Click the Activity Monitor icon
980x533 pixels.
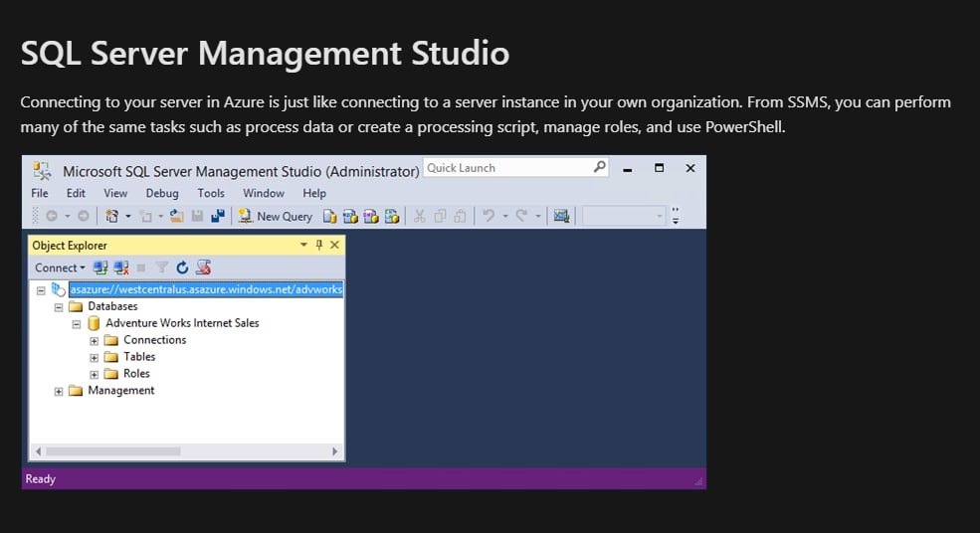click(x=561, y=216)
